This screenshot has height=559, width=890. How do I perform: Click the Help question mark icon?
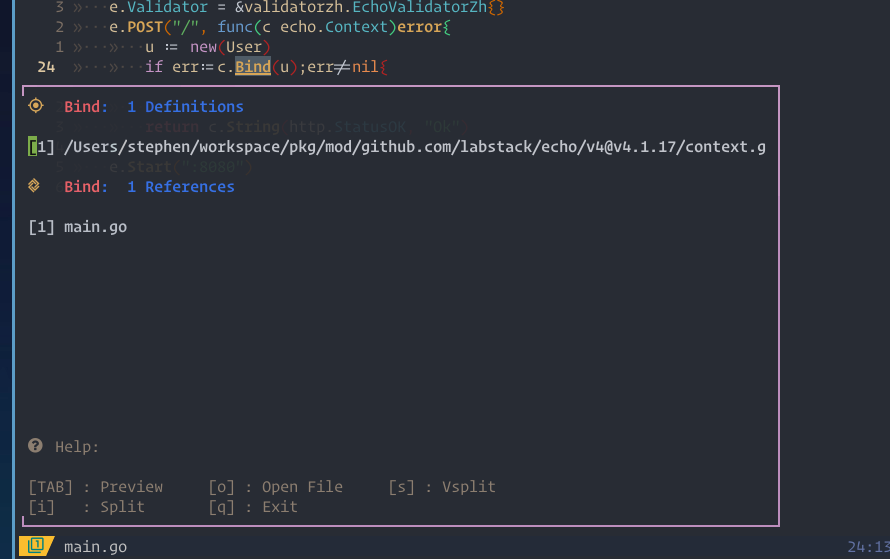coord(36,446)
